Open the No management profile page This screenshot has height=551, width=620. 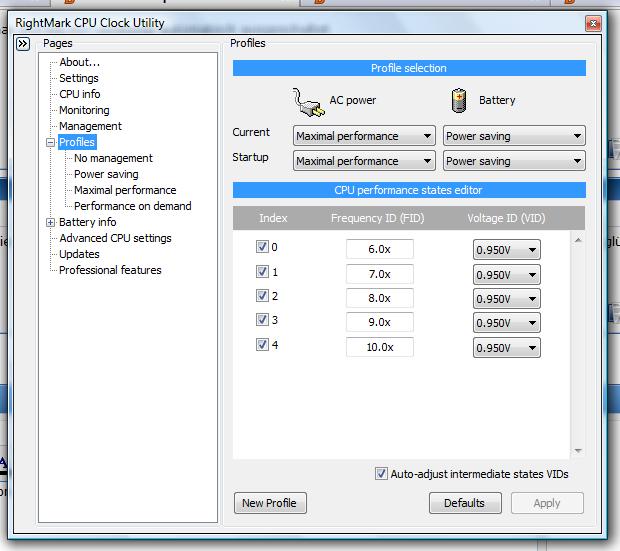(x=113, y=158)
